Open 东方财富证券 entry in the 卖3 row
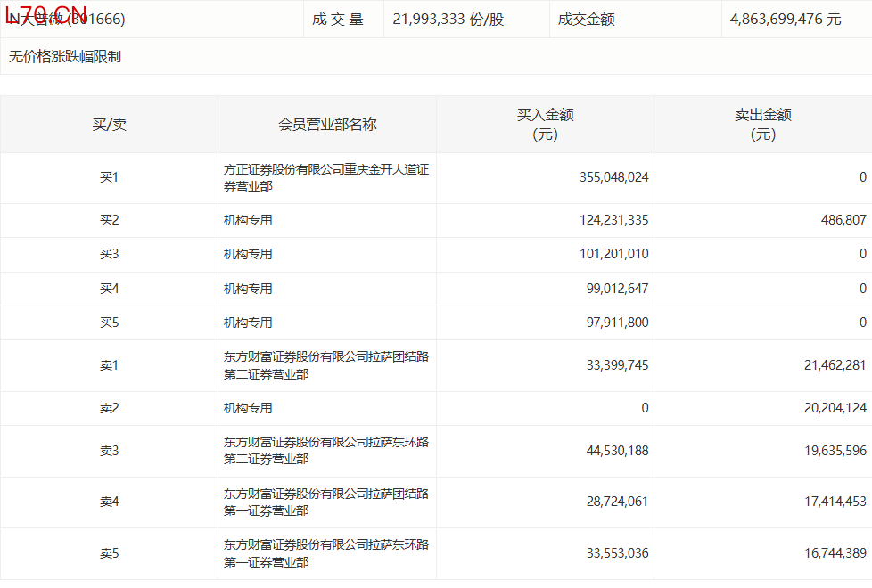This screenshot has width=872, height=588. 326,451
